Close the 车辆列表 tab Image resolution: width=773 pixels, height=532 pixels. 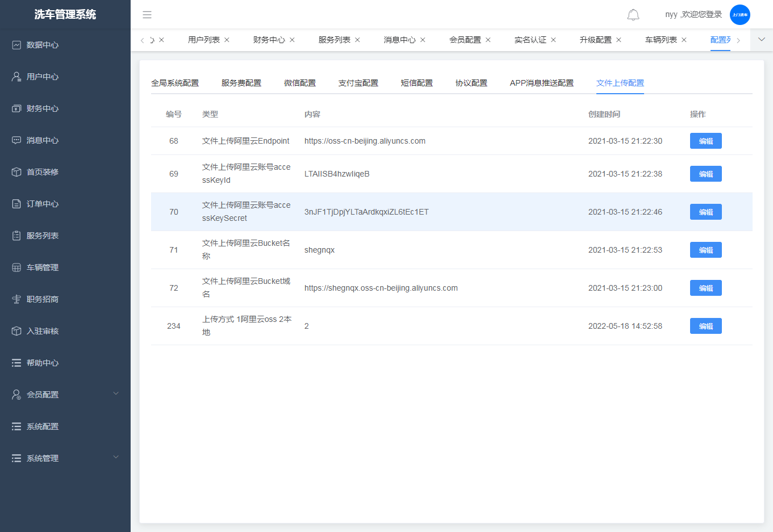pyautogui.click(x=684, y=40)
